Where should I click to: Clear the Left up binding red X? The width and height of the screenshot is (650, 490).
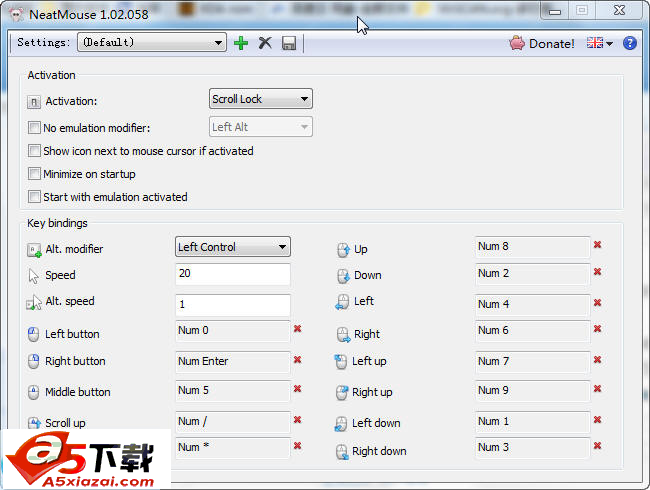point(597,359)
